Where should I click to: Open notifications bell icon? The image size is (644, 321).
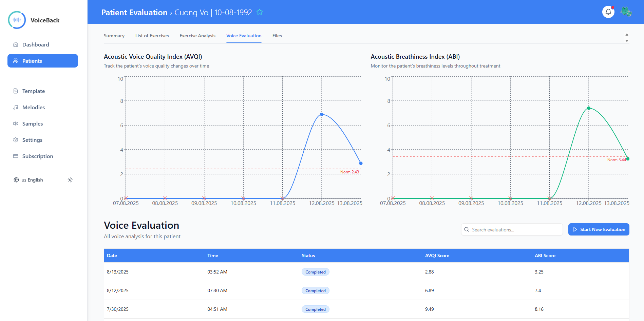(608, 12)
